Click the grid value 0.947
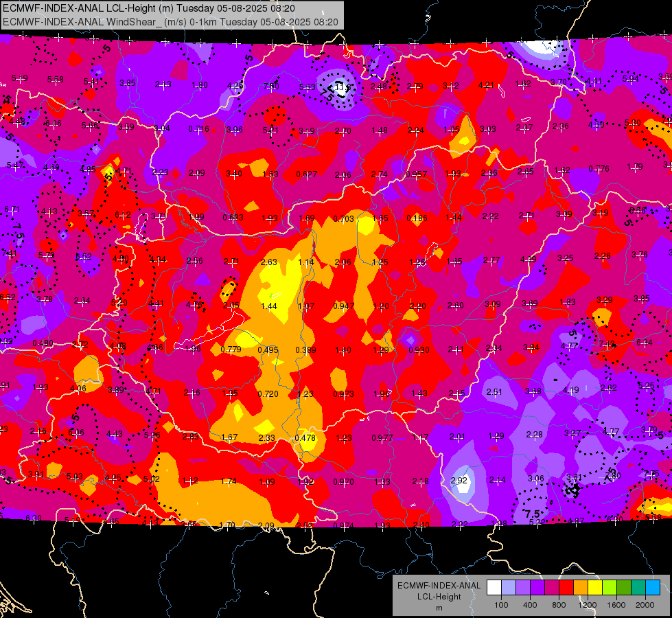 tap(344, 306)
